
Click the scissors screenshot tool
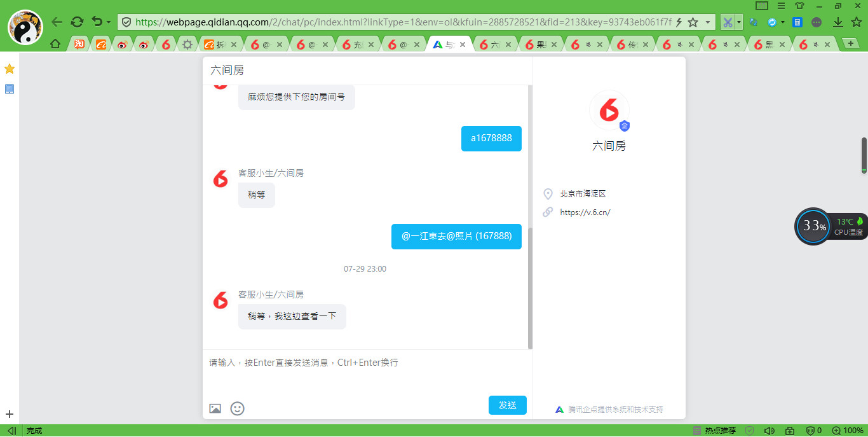(x=728, y=22)
